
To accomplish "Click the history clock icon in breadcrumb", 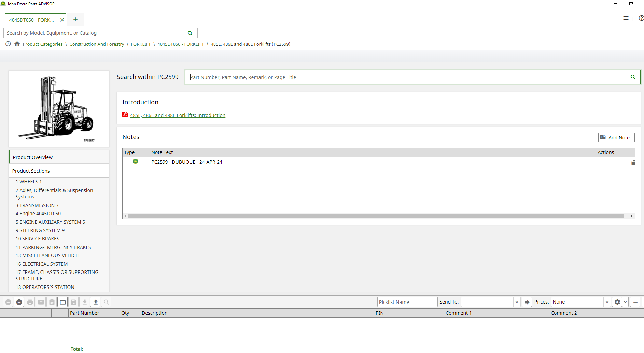I will pos(8,44).
